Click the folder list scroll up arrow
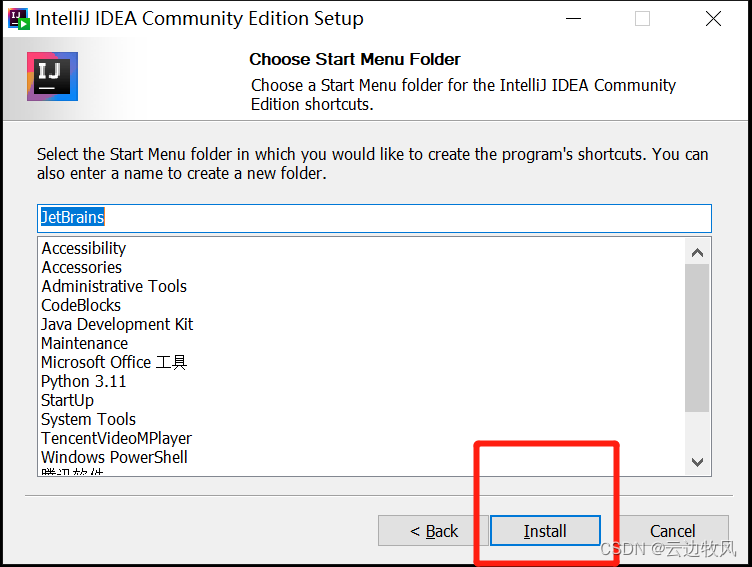Viewport: 752px width, 567px height. coord(697,252)
